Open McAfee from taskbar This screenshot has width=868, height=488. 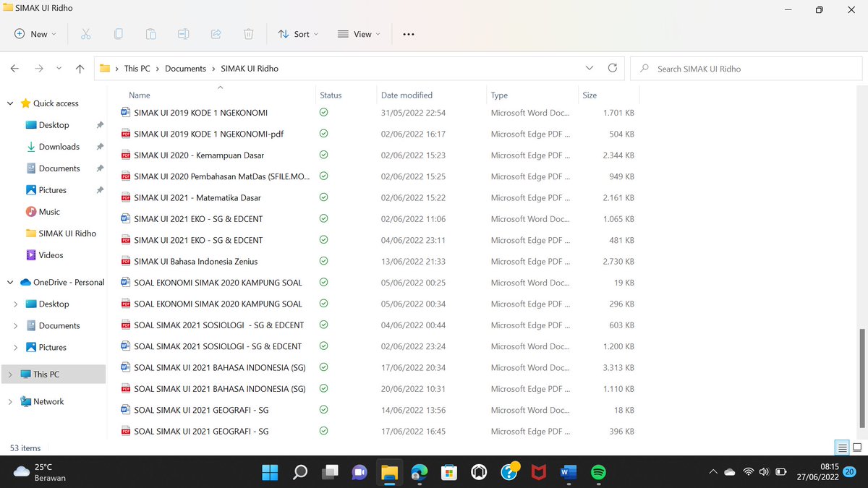538,472
